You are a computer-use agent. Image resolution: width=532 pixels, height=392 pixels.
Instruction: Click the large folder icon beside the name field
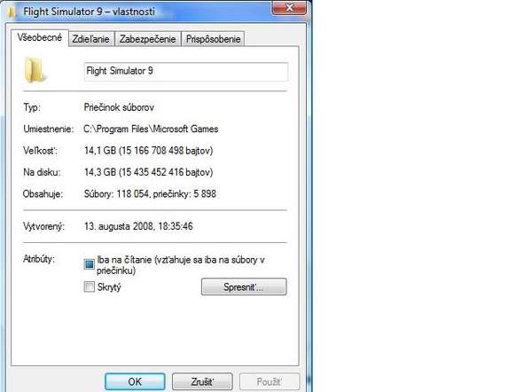(34, 70)
